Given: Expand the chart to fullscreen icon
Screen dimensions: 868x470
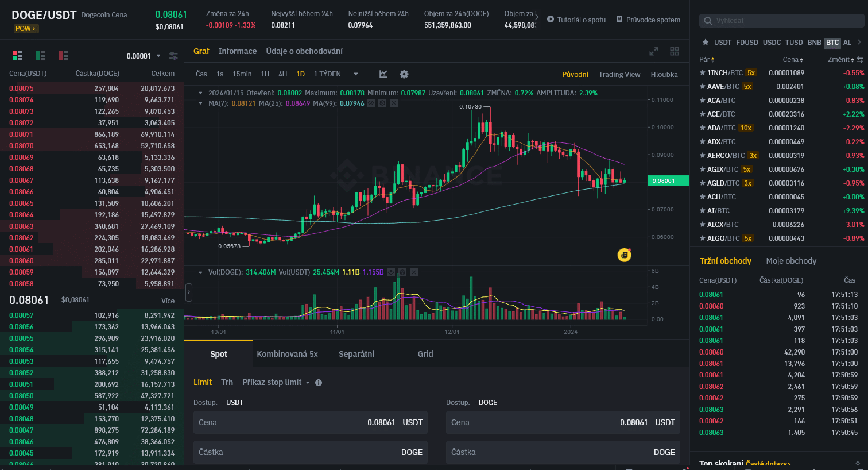Looking at the screenshot, I should 654,51.
